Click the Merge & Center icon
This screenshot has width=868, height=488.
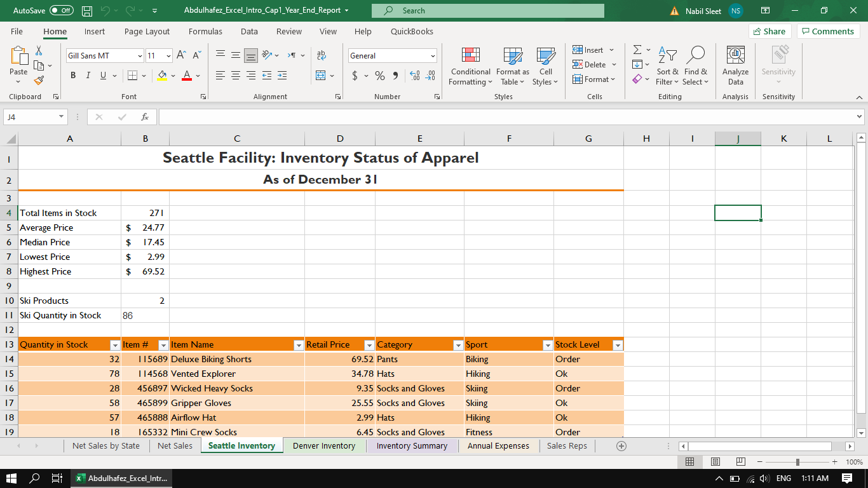322,76
